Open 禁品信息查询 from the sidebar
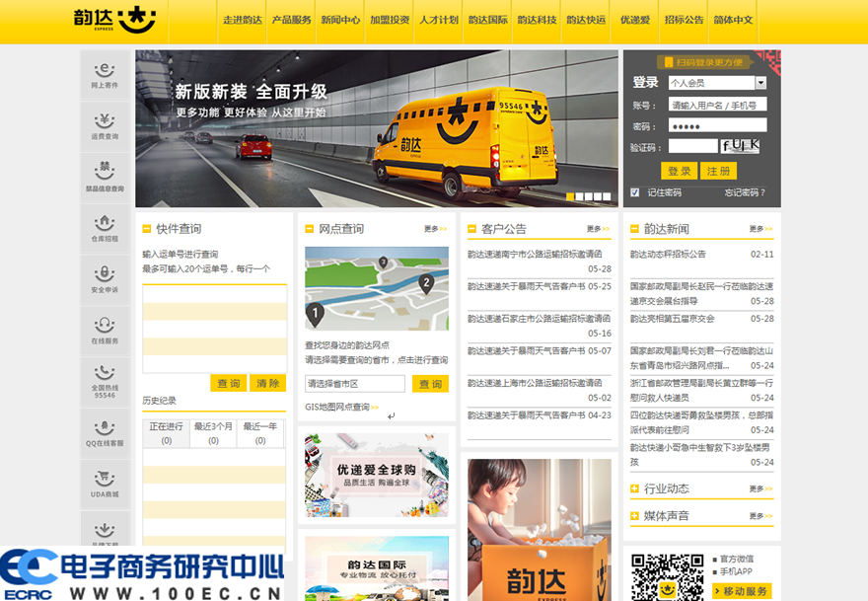 pyautogui.click(x=105, y=178)
